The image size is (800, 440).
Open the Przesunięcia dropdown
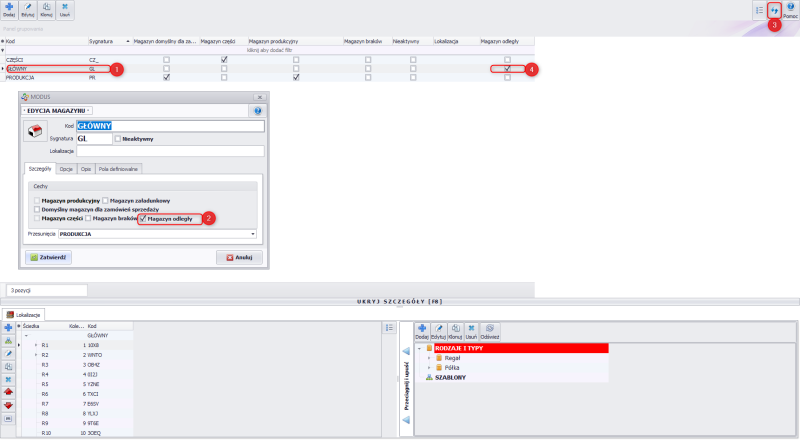[253, 234]
